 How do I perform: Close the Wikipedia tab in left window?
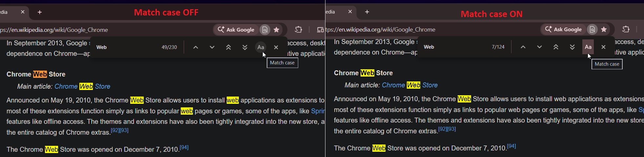[x=23, y=12]
